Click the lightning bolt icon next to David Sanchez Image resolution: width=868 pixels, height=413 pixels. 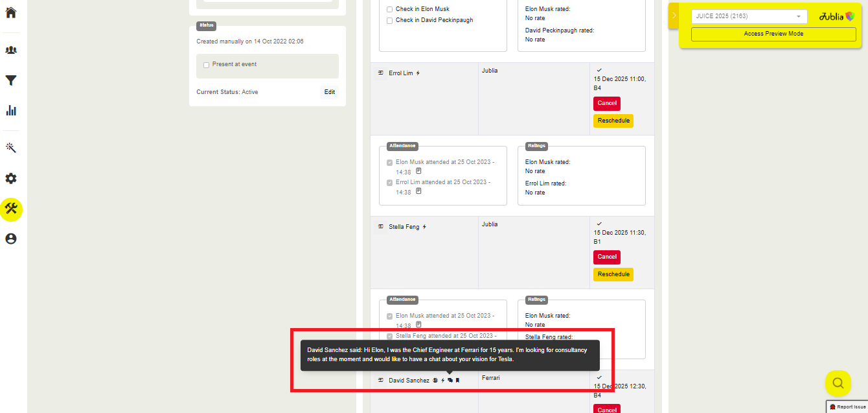[x=443, y=381]
